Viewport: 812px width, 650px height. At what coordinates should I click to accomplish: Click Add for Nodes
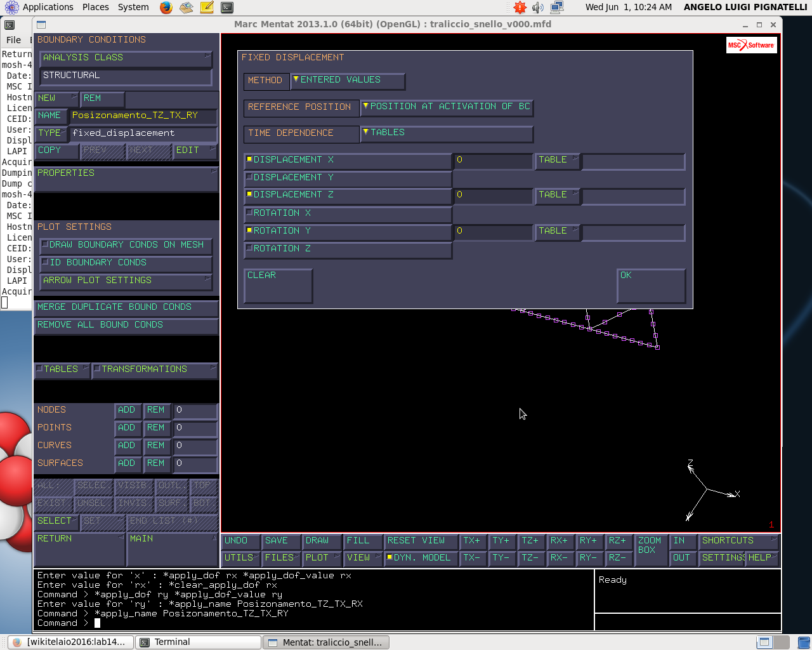[x=128, y=411]
